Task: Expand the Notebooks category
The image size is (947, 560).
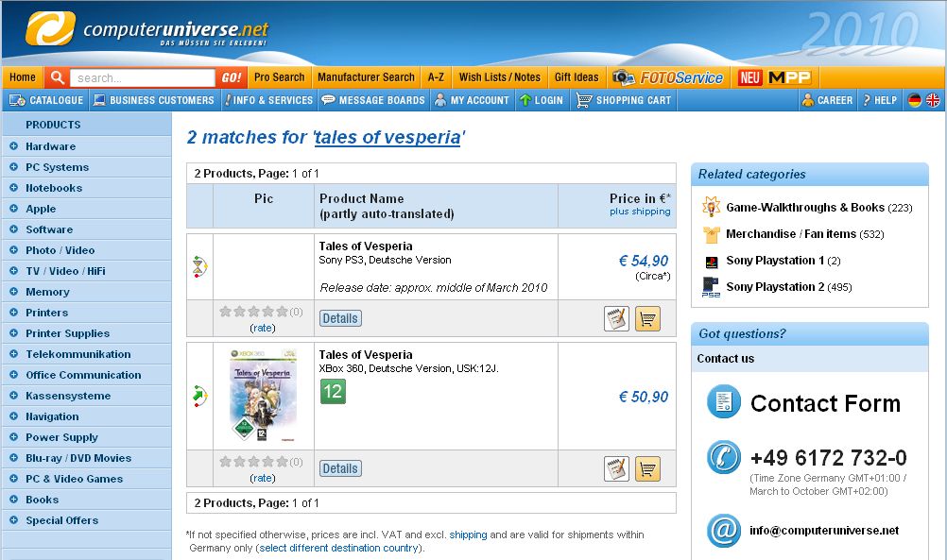Action: [13, 188]
